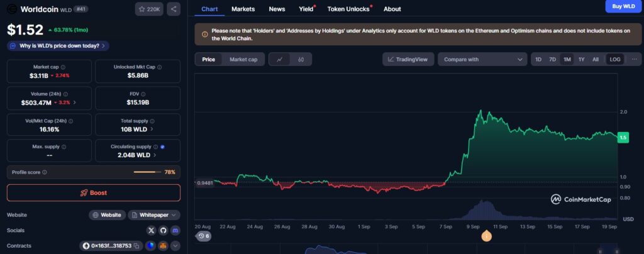644x254 pixels.
Task: Expand more contracts chevron button
Action: coord(175,246)
